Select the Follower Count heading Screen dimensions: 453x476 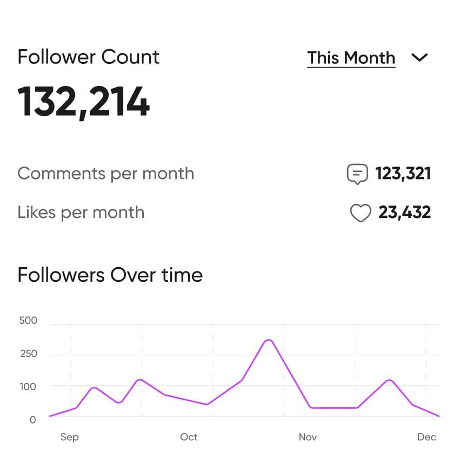(x=88, y=57)
